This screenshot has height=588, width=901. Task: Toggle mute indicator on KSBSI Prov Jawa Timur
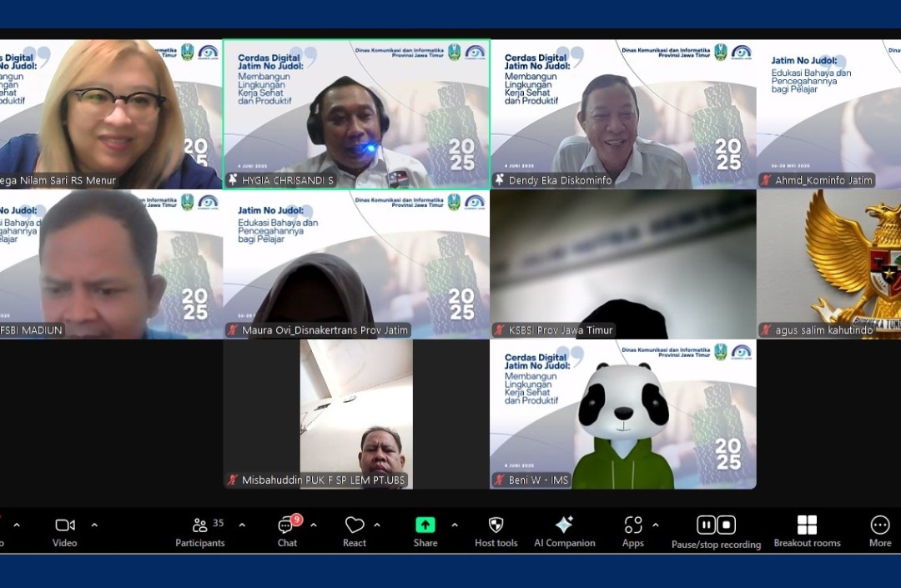501,330
